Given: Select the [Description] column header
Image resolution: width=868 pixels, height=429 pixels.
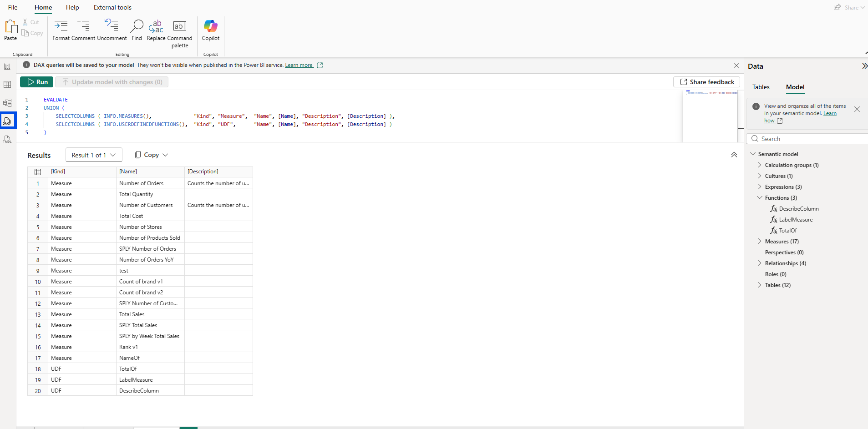Looking at the screenshot, I should (218, 172).
